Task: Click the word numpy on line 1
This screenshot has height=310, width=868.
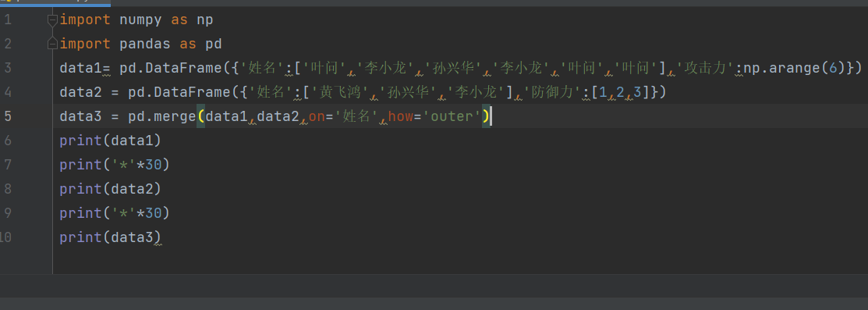Action: (140, 20)
